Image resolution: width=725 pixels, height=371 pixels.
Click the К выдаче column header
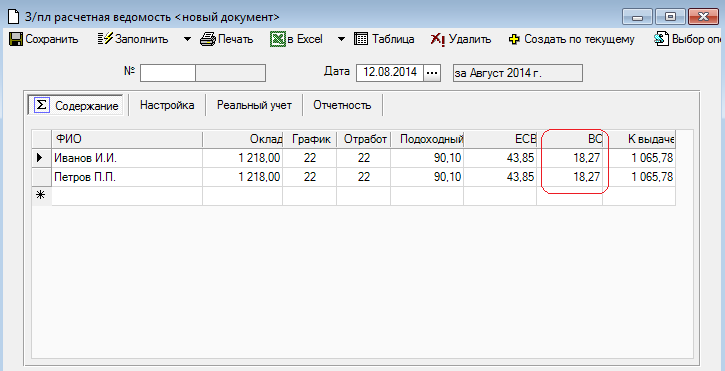[639, 139]
